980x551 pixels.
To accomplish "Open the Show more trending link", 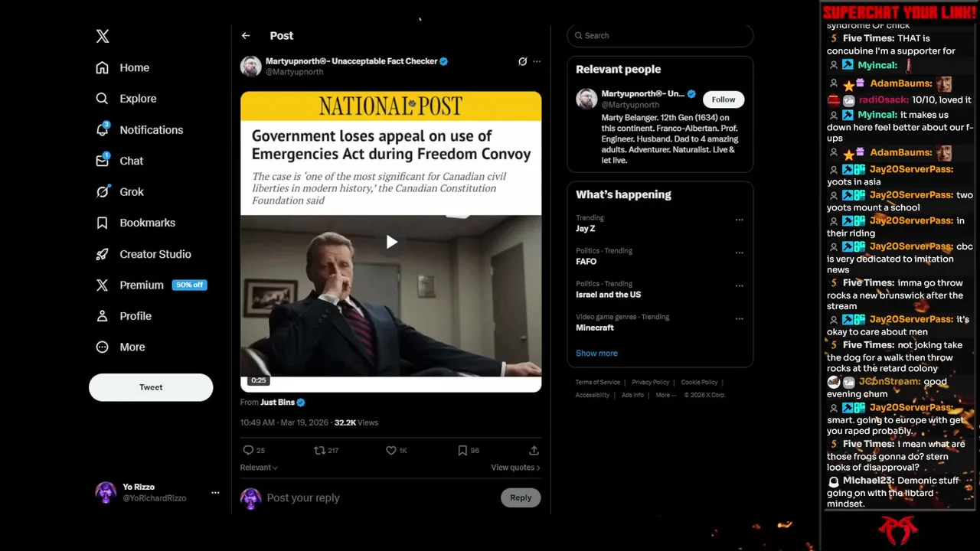I will (596, 354).
